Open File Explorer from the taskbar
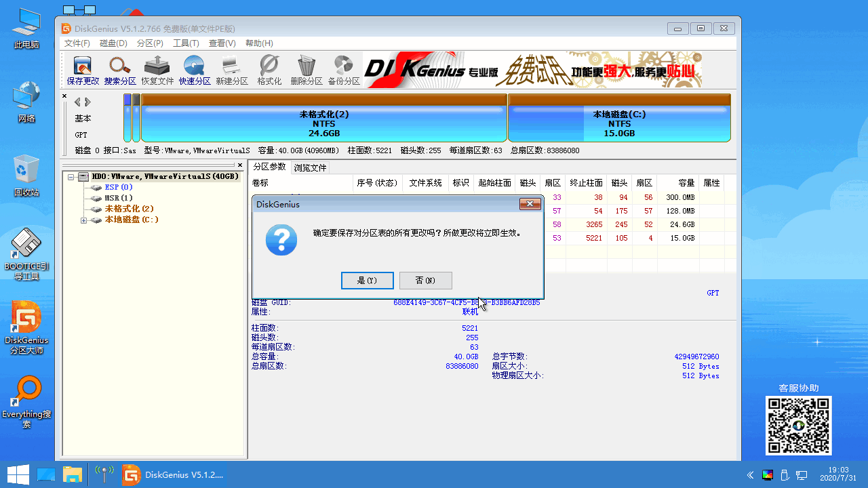Image resolution: width=868 pixels, height=488 pixels. 73,474
